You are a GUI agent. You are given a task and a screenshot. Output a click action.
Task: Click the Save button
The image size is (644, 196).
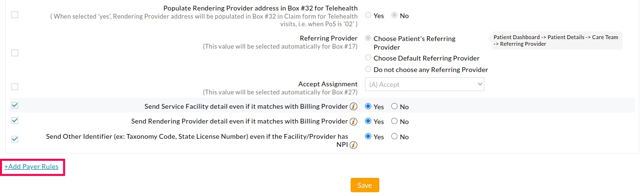[x=365, y=185]
